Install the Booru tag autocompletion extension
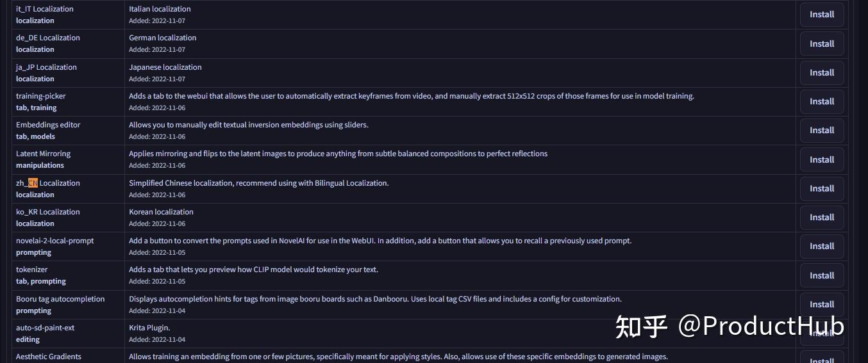The width and height of the screenshot is (868, 363). point(821,305)
